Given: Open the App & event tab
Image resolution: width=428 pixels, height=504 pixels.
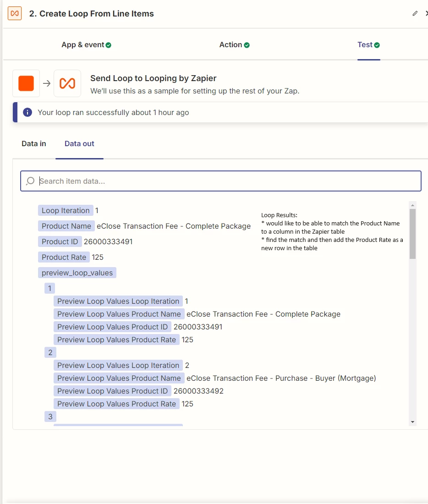Looking at the screenshot, I should click(x=86, y=45).
